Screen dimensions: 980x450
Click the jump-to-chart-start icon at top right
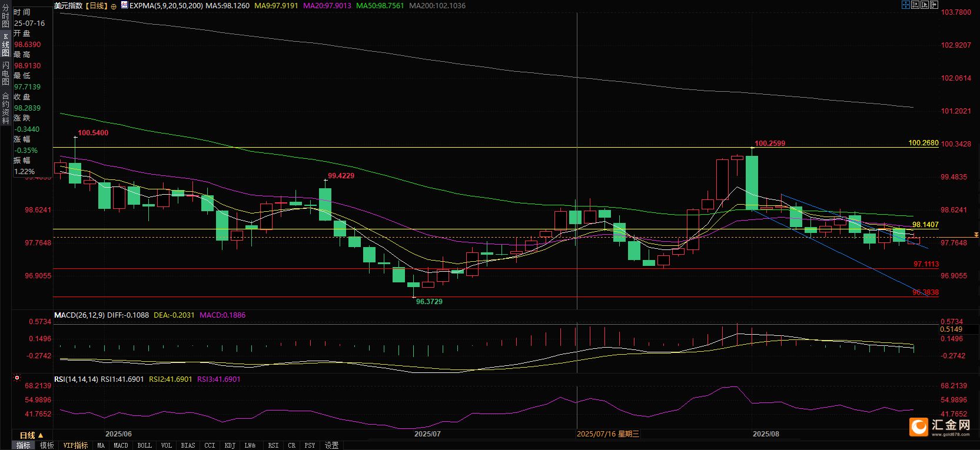click(x=915, y=5)
